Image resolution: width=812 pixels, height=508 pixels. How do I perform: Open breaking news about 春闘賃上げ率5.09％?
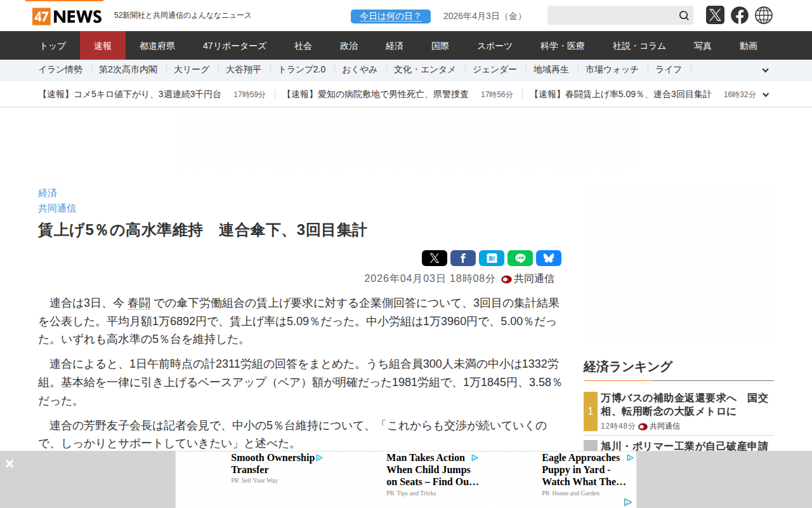(x=620, y=95)
